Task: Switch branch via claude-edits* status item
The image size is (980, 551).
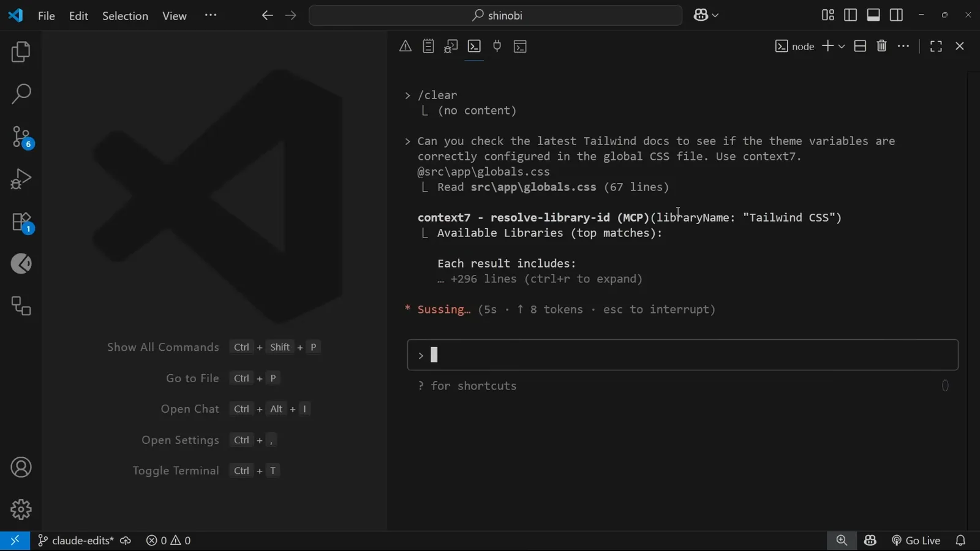Action: [x=75, y=541]
